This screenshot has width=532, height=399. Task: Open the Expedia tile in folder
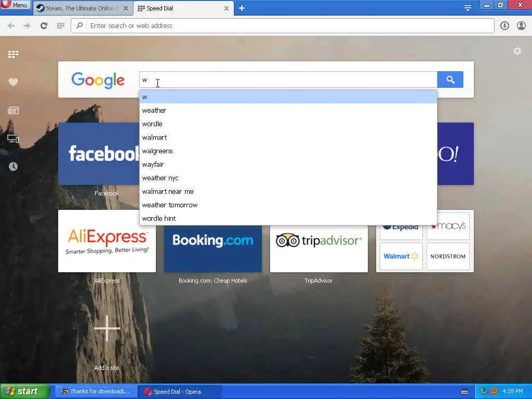point(402,231)
